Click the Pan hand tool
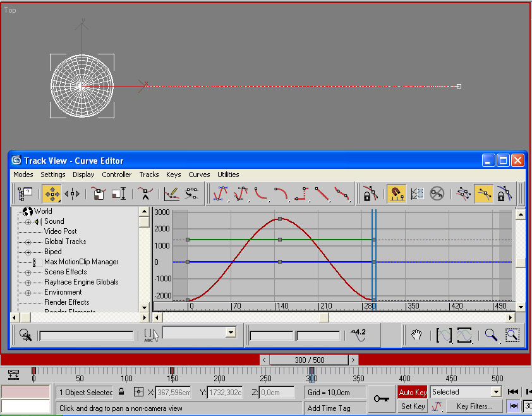Viewport: 532px width, 416px height. tap(416, 335)
